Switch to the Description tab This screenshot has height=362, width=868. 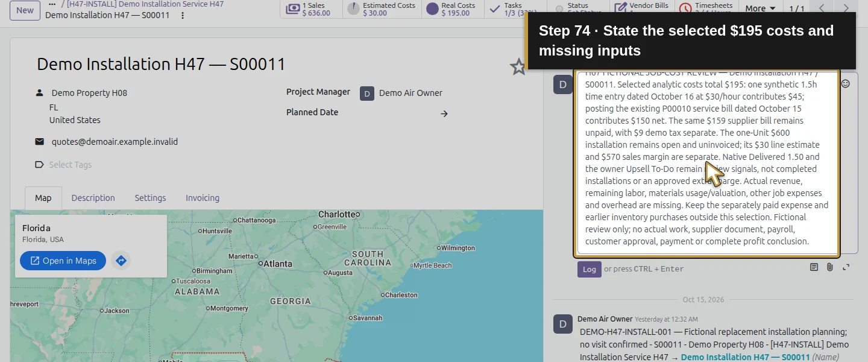(x=93, y=198)
